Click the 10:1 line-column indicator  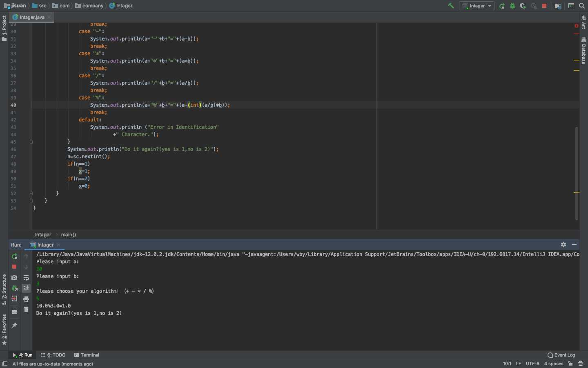pos(507,364)
